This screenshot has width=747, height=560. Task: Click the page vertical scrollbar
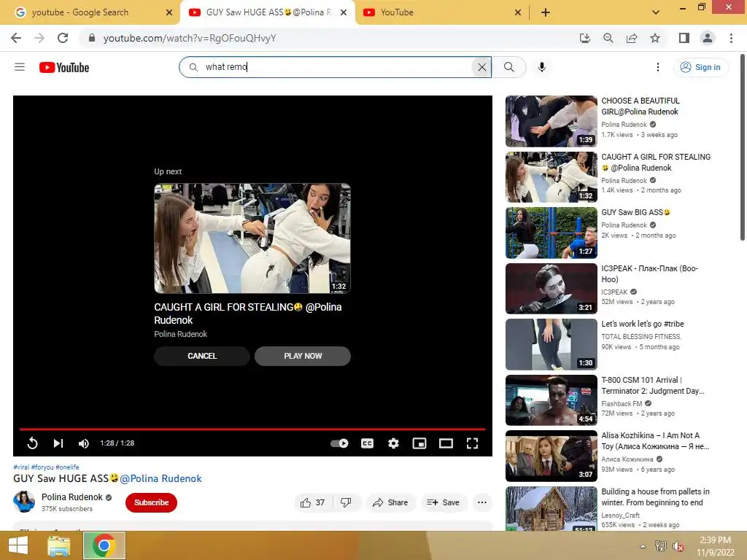[743, 147]
